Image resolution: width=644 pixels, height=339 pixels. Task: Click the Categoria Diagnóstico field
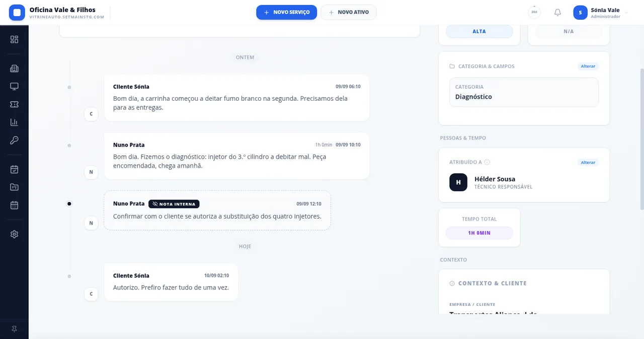tap(524, 92)
